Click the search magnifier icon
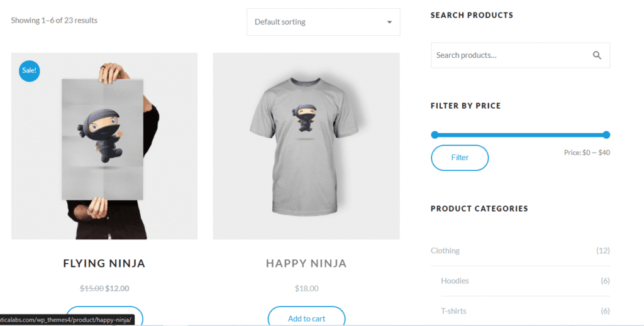Image resolution: width=644 pixels, height=326 pixels. tap(597, 55)
